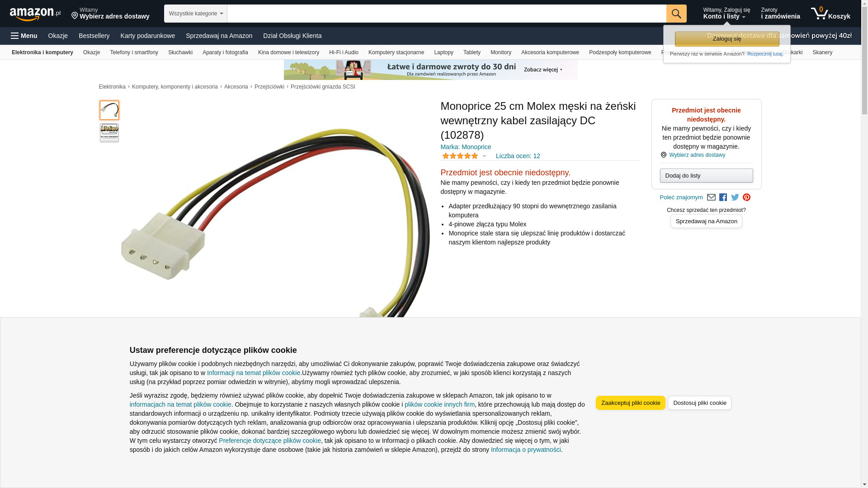The image size is (868, 488).
Task: Click Dodaj do listy button
Action: [706, 176]
